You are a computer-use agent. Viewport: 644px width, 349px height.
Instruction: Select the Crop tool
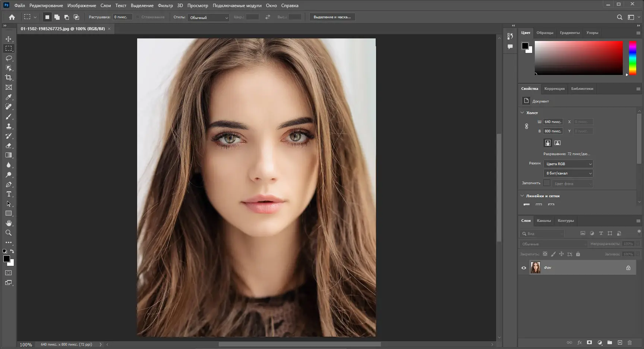click(9, 78)
